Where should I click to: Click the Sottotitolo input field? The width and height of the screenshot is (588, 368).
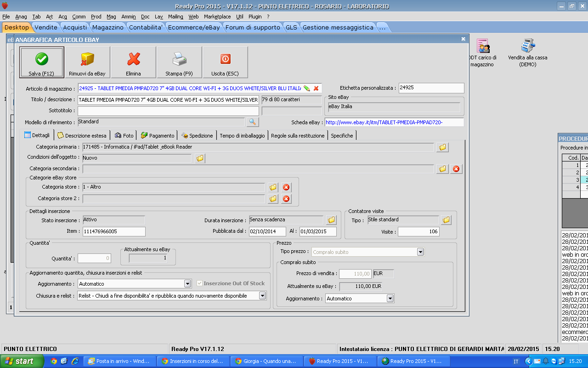pyautogui.click(x=168, y=111)
